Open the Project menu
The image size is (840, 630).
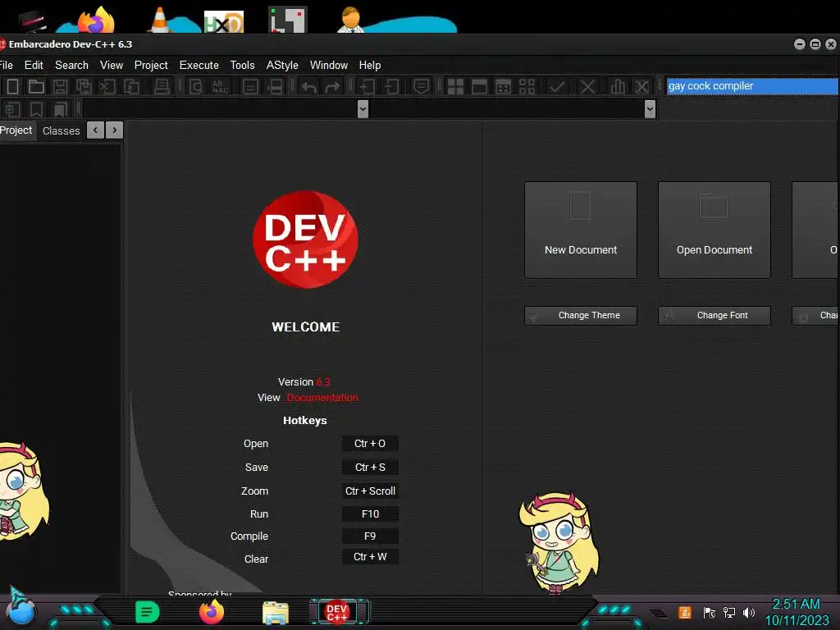151,65
